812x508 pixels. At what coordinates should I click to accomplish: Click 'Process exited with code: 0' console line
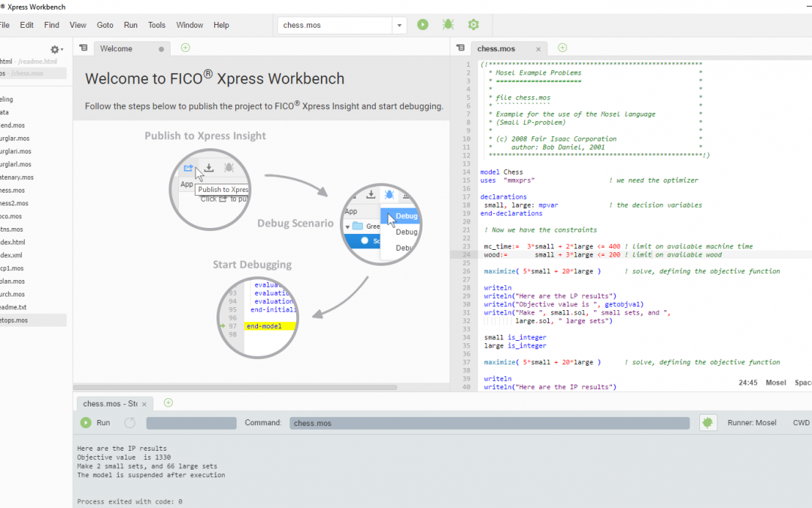tap(129, 501)
